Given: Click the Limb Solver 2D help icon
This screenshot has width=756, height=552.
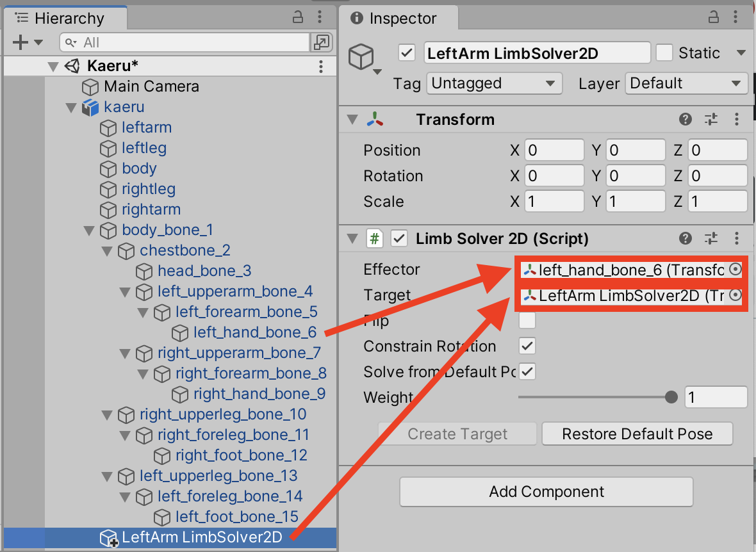Looking at the screenshot, I should 685,238.
